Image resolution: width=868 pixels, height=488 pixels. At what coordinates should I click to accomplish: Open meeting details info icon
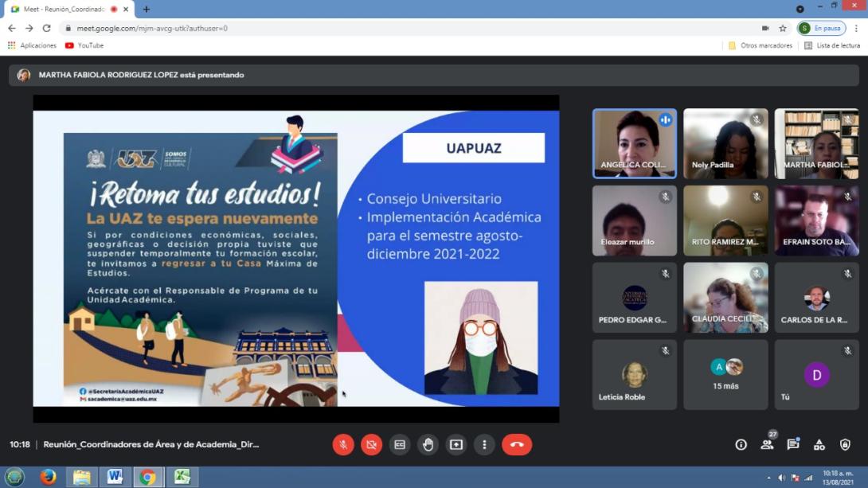click(x=741, y=444)
